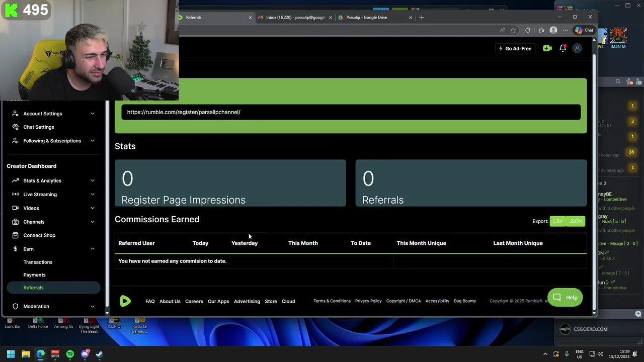Viewport: 644px width, 362px height.
Task: Open Spotify from the taskbar
Action: click(70, 354)
